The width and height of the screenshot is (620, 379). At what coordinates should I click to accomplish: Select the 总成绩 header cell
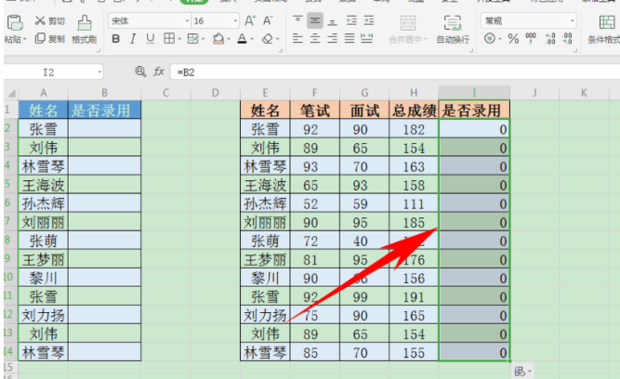[x=414, y=110]
